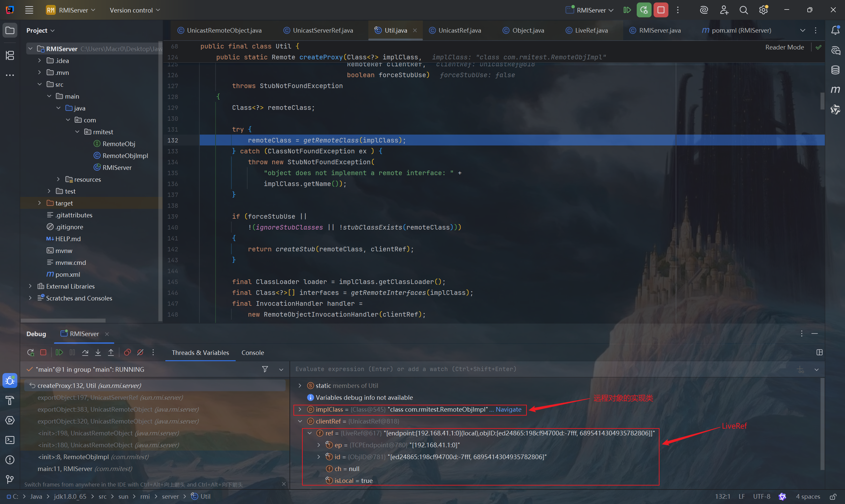Image resolution: width=845 pixels, height=504 pixels.
Task: Open the Maven tool window icon
Action: 835,90
